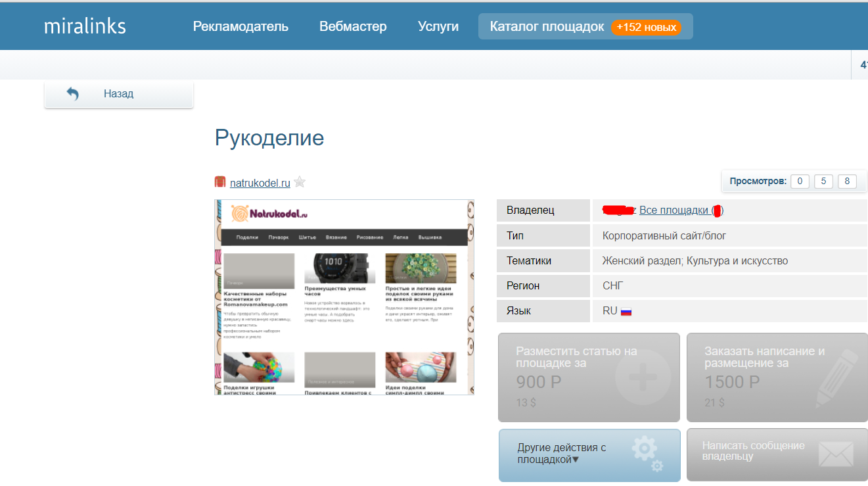
Task: Click the Женский раздел; Культура и искусство value
Action: pyautogui.click(x=695, y=260)
